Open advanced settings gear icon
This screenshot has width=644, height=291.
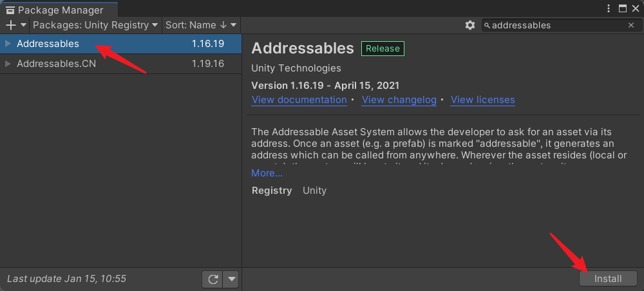(x=470, y=25)
